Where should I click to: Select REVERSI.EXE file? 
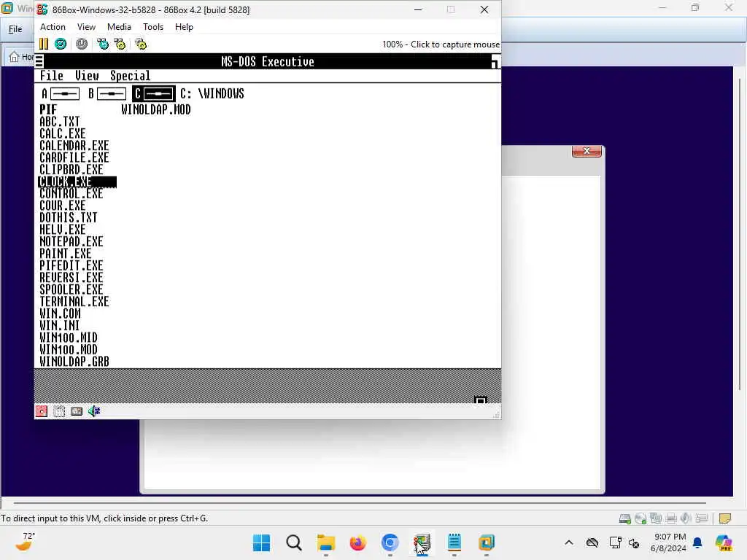click(x=71, y=278)
